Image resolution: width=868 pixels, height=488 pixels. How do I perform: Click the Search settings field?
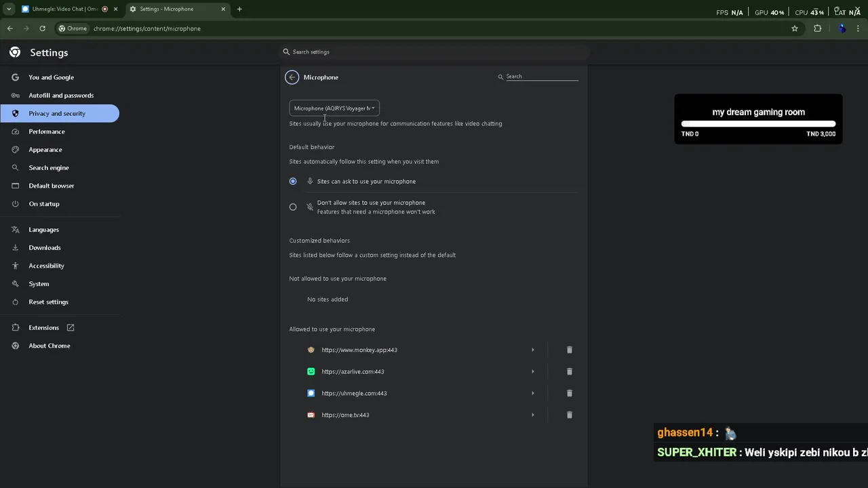434,52
